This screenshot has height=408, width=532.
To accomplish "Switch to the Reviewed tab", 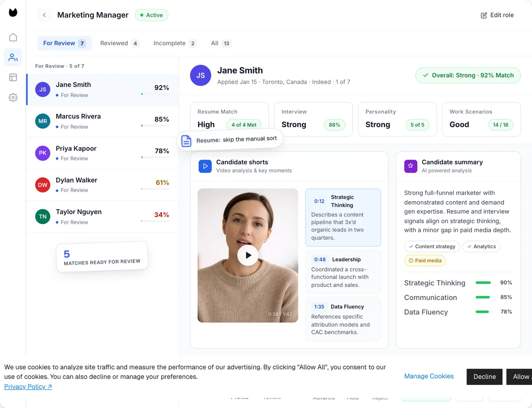I will [120, 43].
